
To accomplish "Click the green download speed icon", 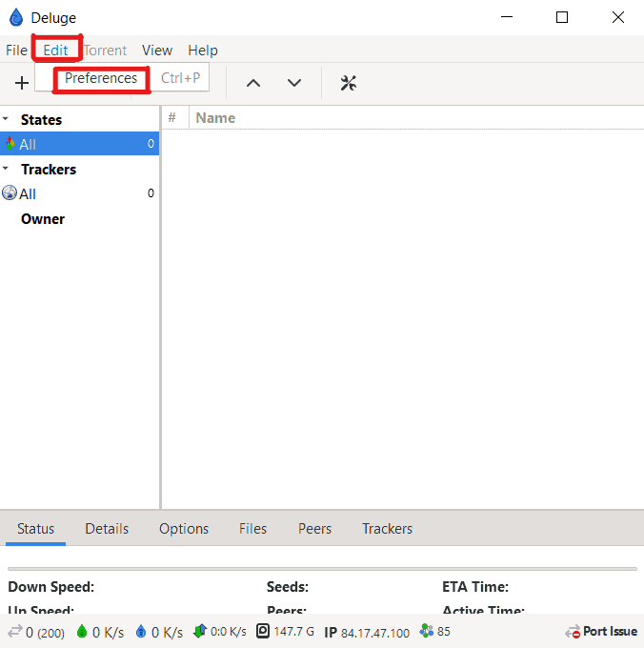I will pyautogui.click(x=81, y=632).
